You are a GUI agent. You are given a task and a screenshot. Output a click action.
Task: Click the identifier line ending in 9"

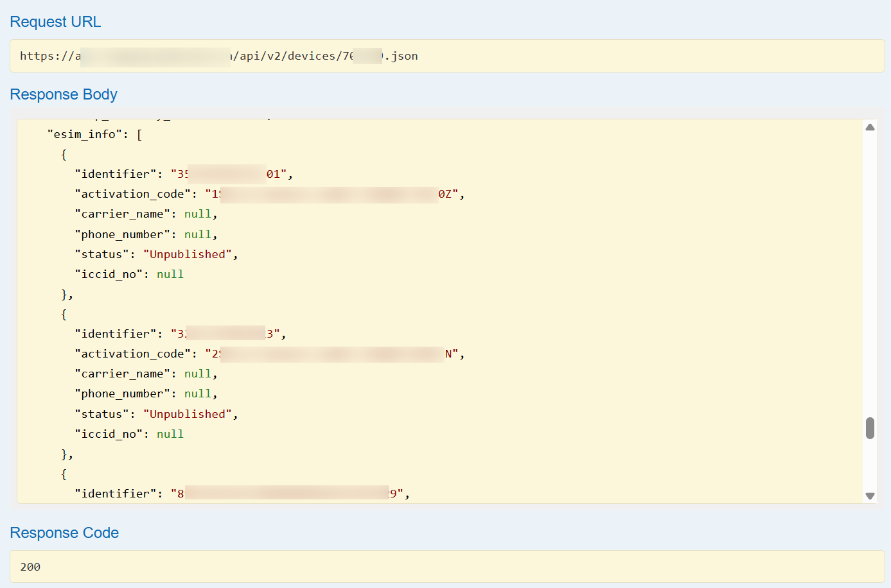(x=242, y=494)
